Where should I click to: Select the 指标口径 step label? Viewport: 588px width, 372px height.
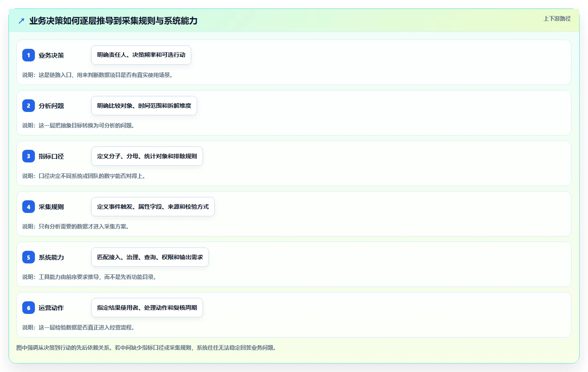click(51, 156)
